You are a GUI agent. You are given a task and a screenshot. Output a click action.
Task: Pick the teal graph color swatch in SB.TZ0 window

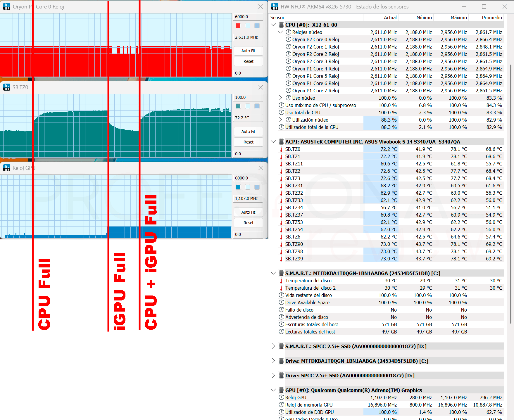pyautogui.click(x=238, y=106)
